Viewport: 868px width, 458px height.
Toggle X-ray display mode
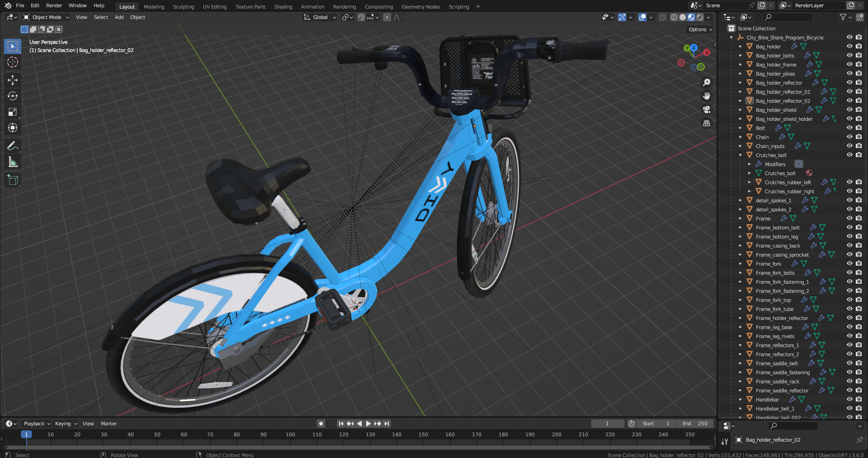click(x=662, y=17)
